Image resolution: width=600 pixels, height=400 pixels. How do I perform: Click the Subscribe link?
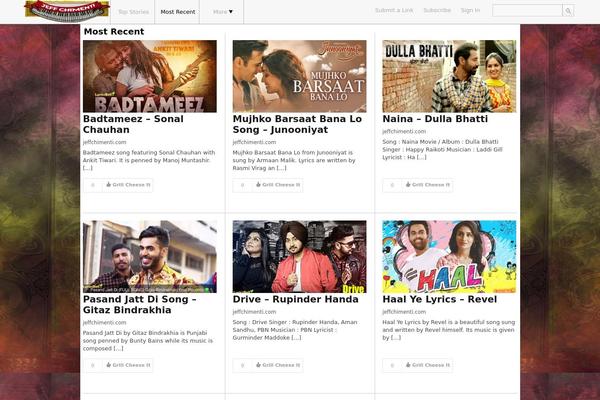[437, 10]
